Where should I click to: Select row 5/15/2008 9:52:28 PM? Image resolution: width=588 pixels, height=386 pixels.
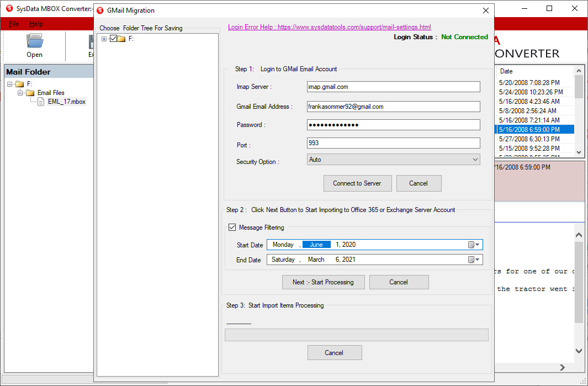[x=536, y=148]
